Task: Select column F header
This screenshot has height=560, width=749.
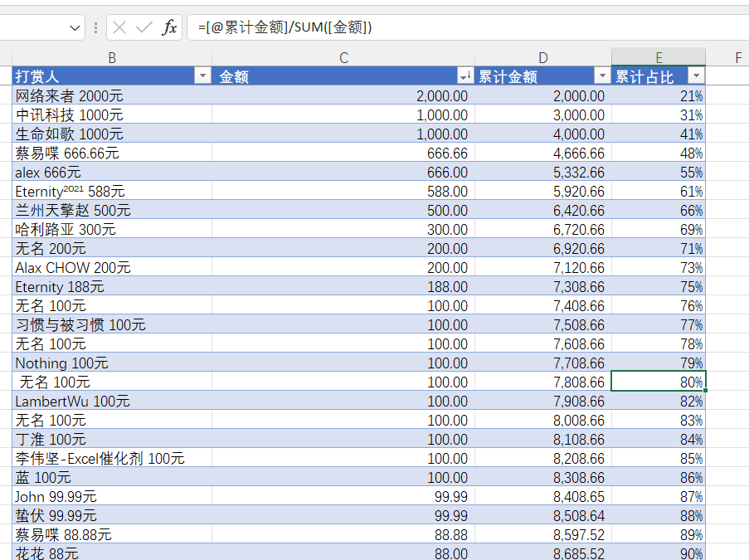Action: (727, 57)
